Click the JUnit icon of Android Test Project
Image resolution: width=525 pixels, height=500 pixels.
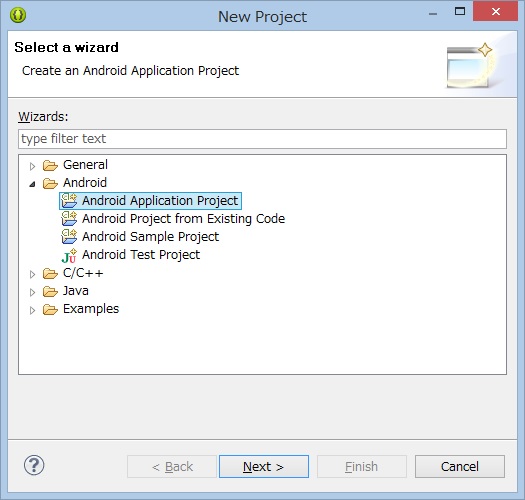(x=69, y=256)
